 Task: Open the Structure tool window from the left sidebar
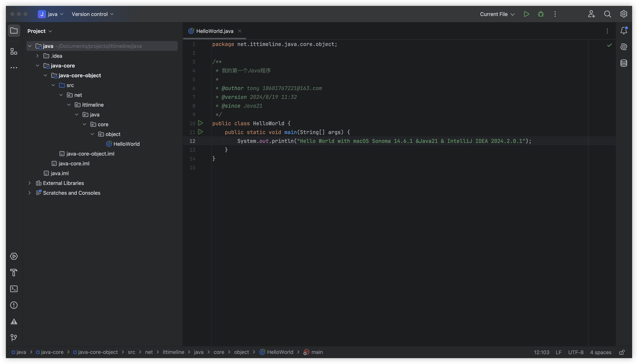tap(14, 52)
